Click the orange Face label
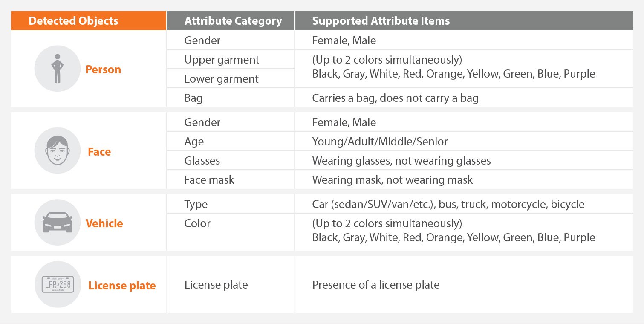This screenshot has height=324, width=644. 99,152
